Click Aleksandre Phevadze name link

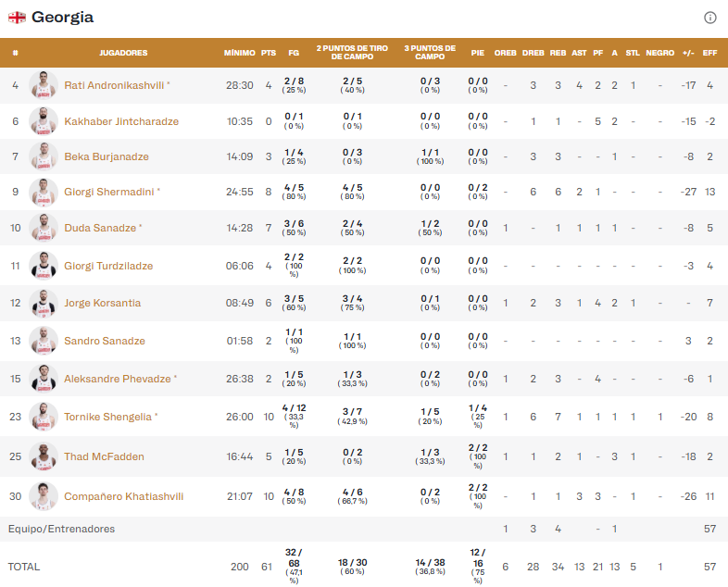[x=118, y=379]
